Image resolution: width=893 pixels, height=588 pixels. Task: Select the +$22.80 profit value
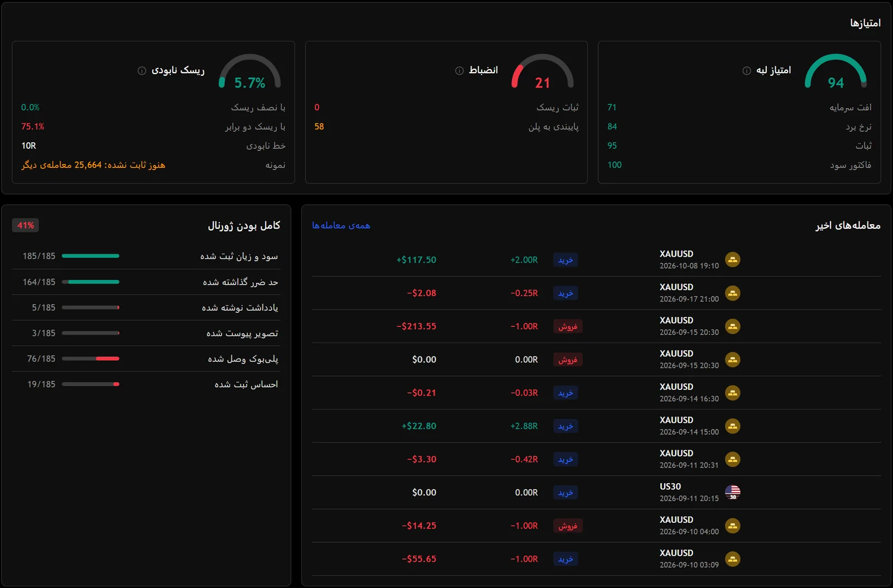click(x=419, y=426)
